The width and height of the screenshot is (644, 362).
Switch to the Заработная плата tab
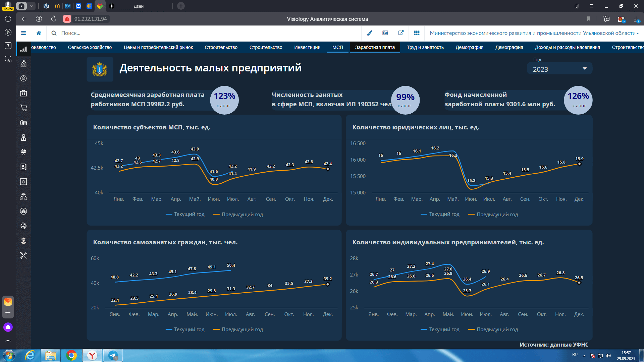(x=375, y=47)
